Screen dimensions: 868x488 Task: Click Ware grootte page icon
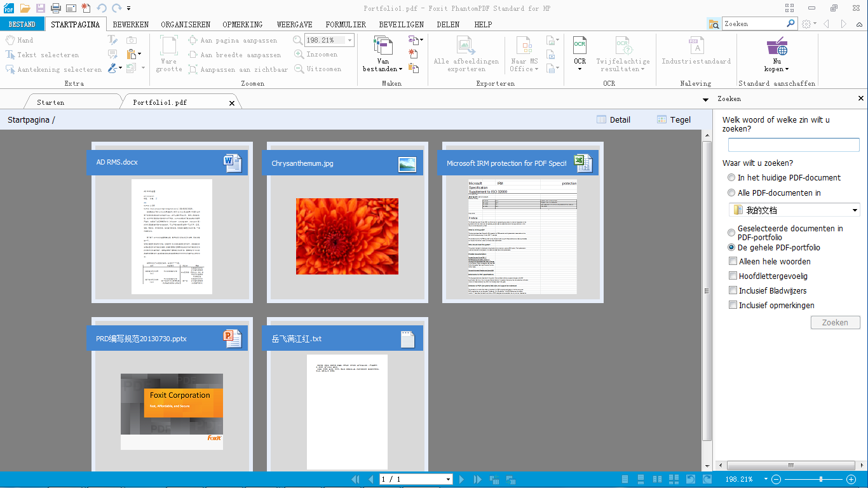click(x=169, y=46)
